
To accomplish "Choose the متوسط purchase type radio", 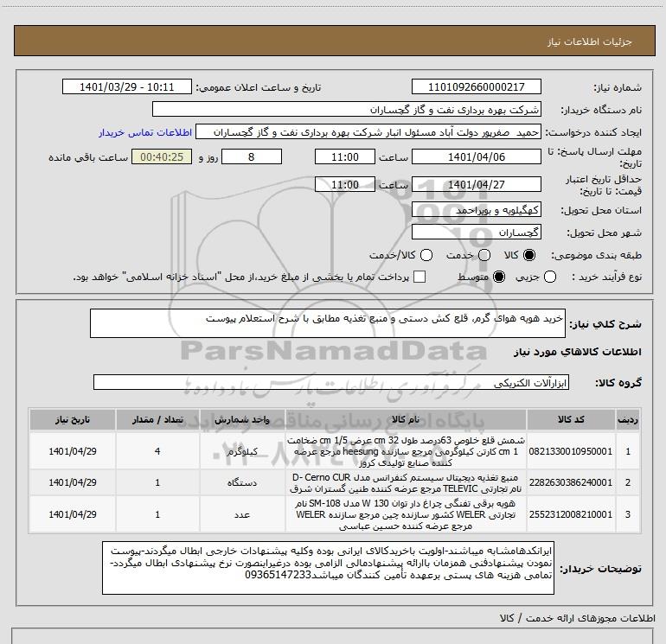I will click(499, 277).
